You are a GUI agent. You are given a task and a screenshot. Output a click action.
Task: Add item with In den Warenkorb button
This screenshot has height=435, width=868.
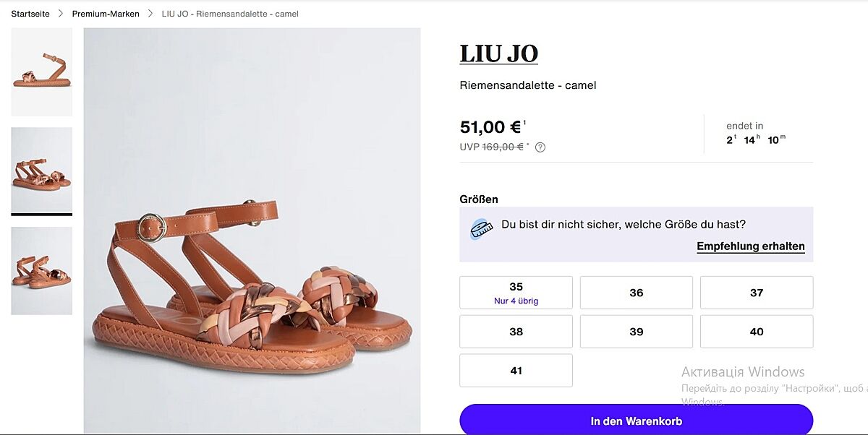[636, 421]
